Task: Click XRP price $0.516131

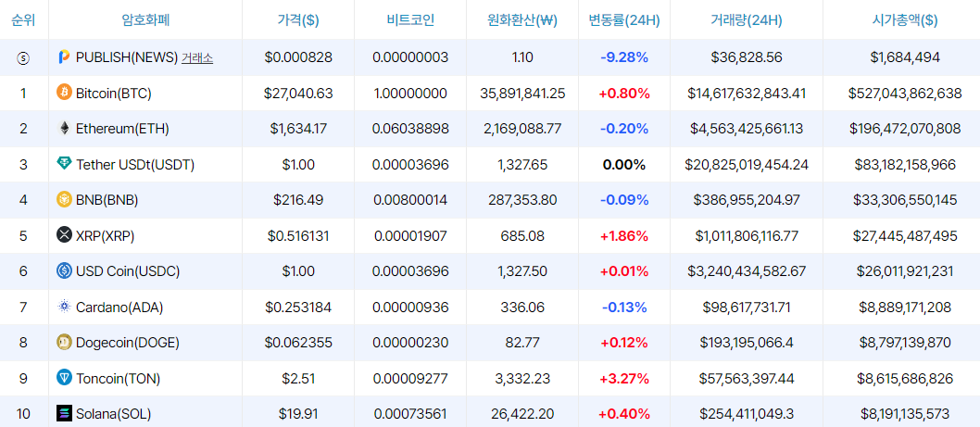Action: tap(298, 235)
